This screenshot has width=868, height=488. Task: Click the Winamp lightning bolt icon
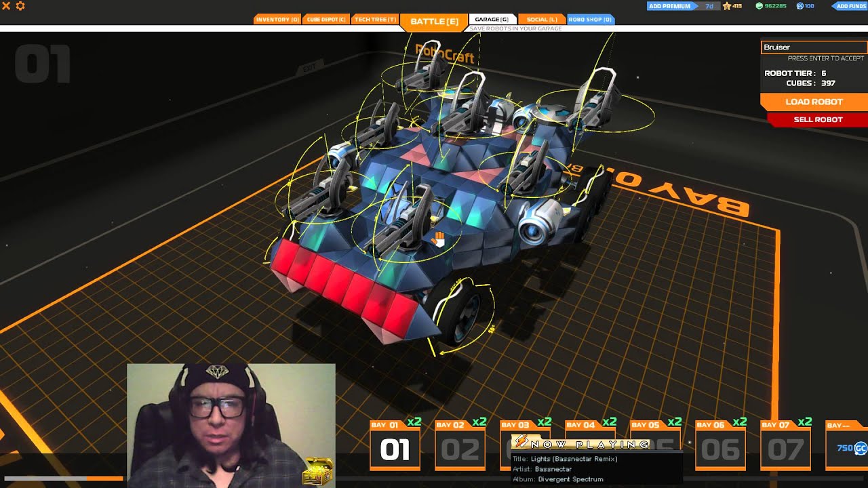(521, 443)
